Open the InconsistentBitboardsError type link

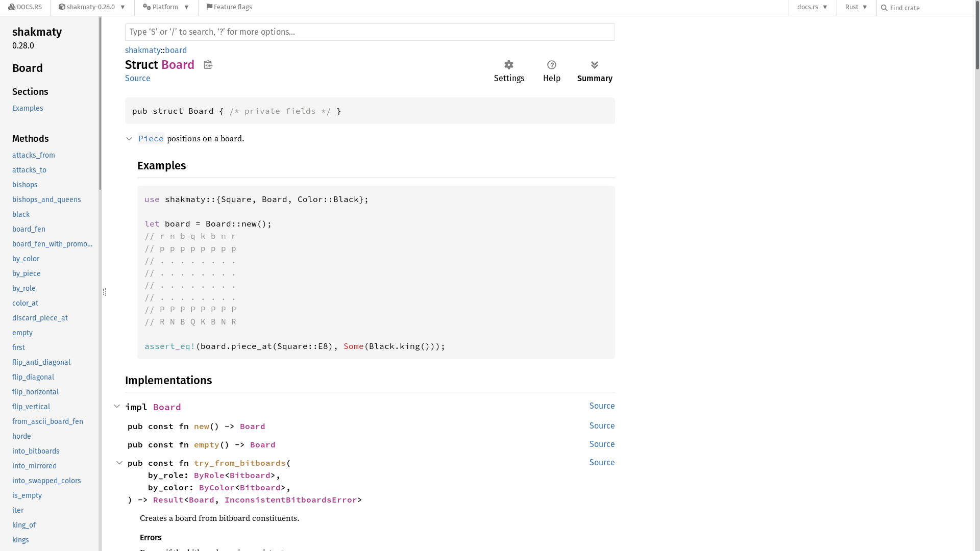[x=291, y=499]
